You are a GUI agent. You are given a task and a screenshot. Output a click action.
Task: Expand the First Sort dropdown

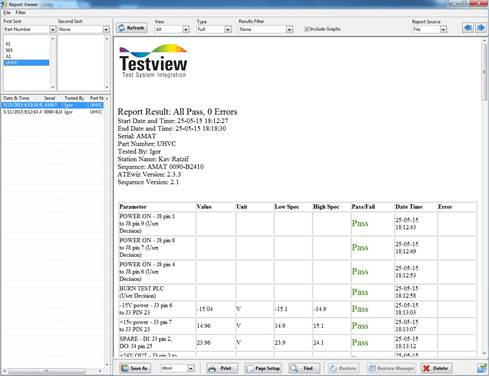(x=53, y=30)
